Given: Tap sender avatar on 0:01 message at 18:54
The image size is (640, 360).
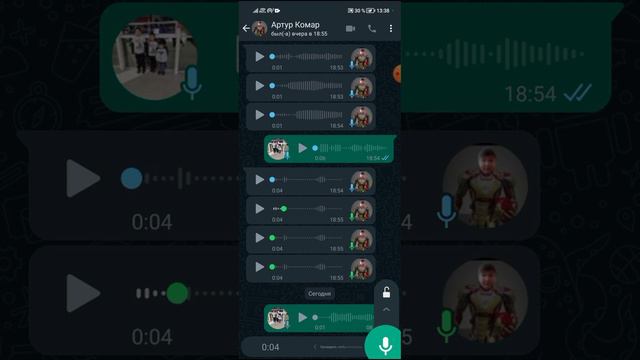Looking at the screenshot, I should click(362, 117).
